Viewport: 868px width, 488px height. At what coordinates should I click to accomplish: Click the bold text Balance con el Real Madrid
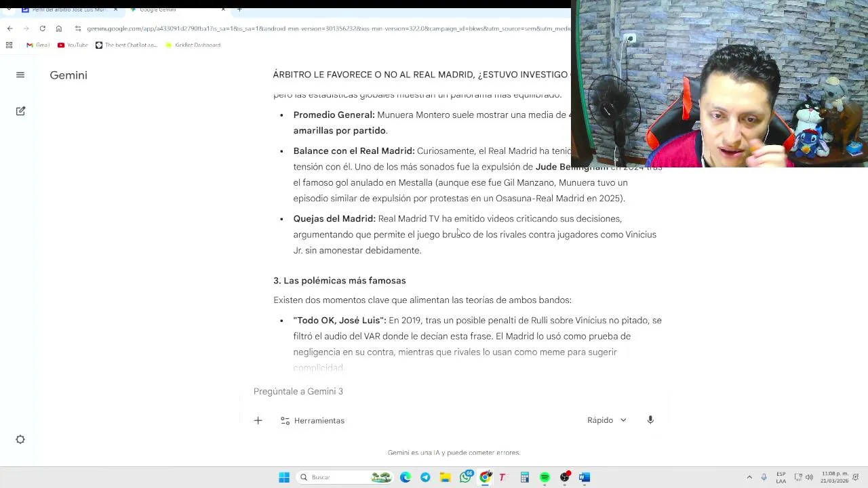tap(354, 151)
